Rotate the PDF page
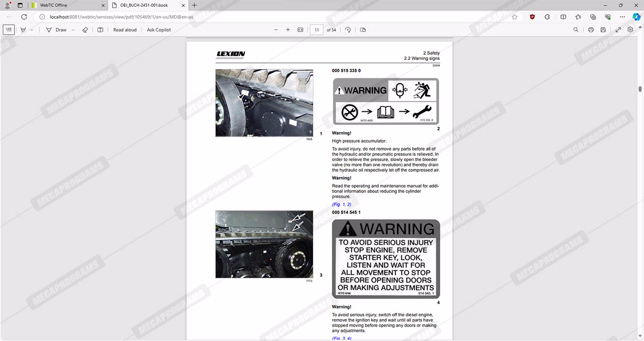This screenshot has height=341, width=644. [348, 30]
